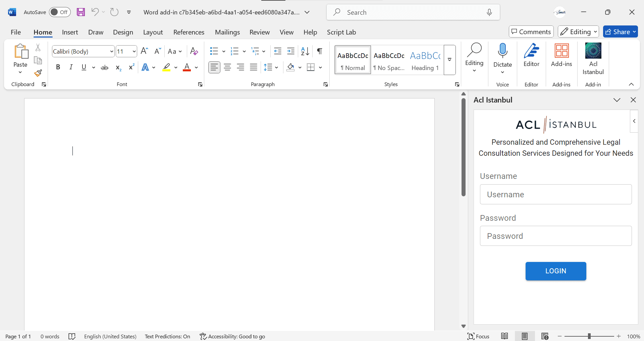
Task: Open the File menu
Action: (16, 32)
